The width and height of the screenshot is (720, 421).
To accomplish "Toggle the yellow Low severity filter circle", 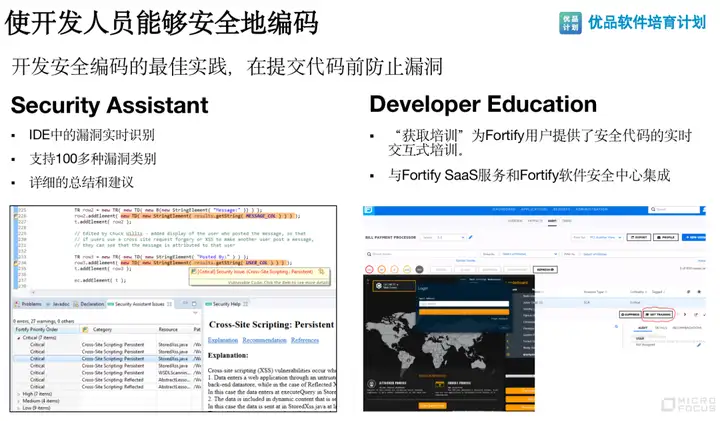I will (x=407, y=269).
